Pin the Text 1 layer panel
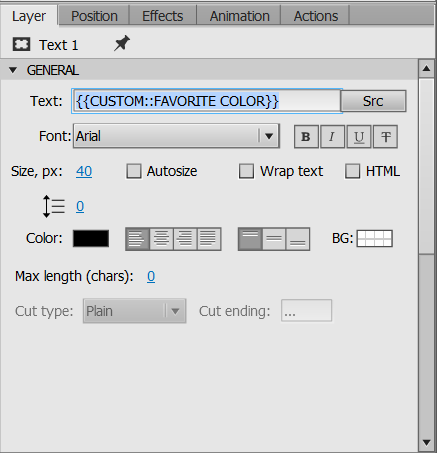 coord(122,44)
